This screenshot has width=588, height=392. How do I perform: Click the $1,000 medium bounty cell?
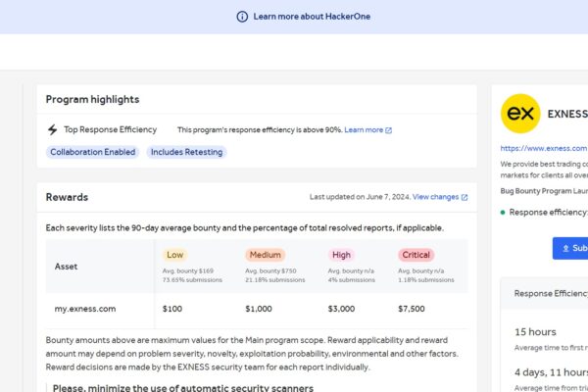click(x=259, y=309)
